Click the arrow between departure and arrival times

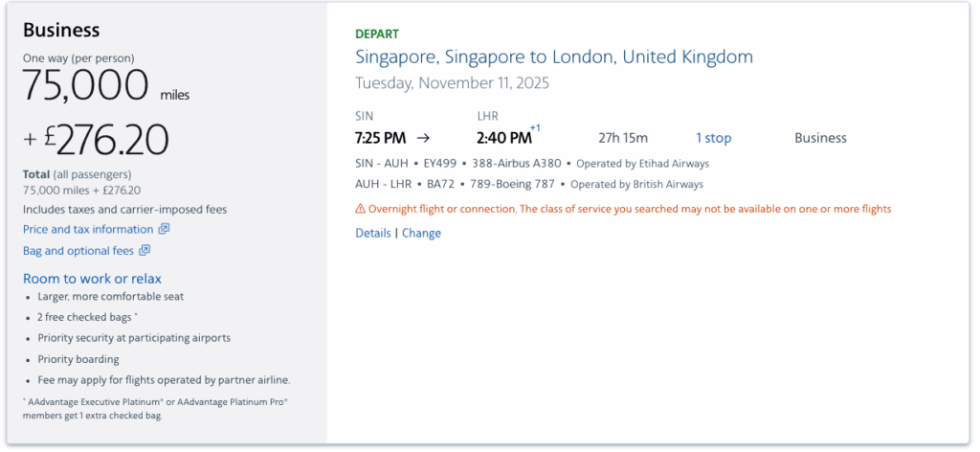pos(424,138)
